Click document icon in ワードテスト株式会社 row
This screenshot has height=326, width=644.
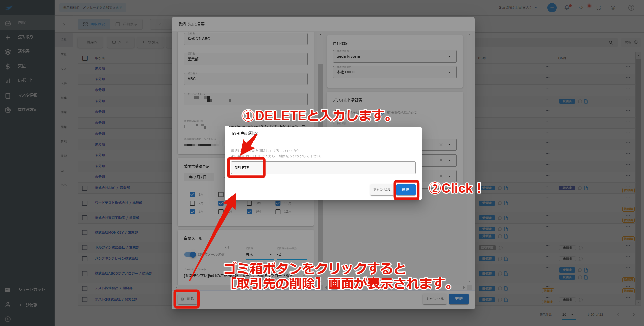(506, 203)
